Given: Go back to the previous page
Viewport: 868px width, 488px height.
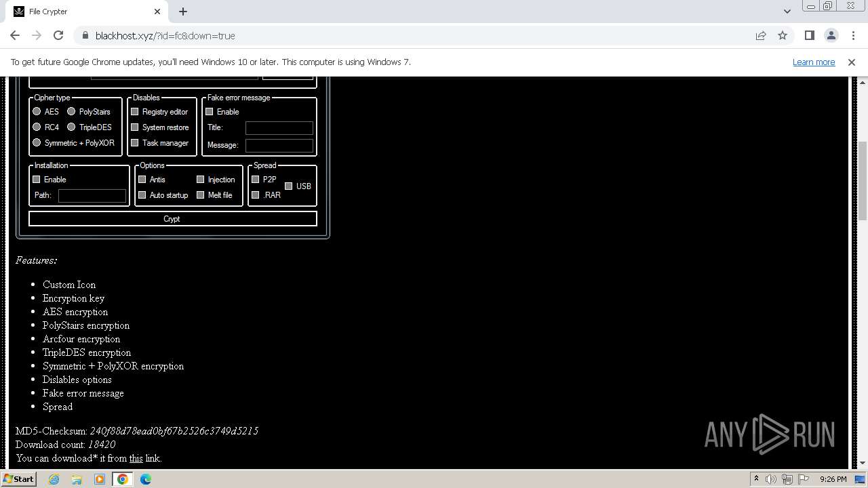Looking at the screenshot, I should point(15,35).
